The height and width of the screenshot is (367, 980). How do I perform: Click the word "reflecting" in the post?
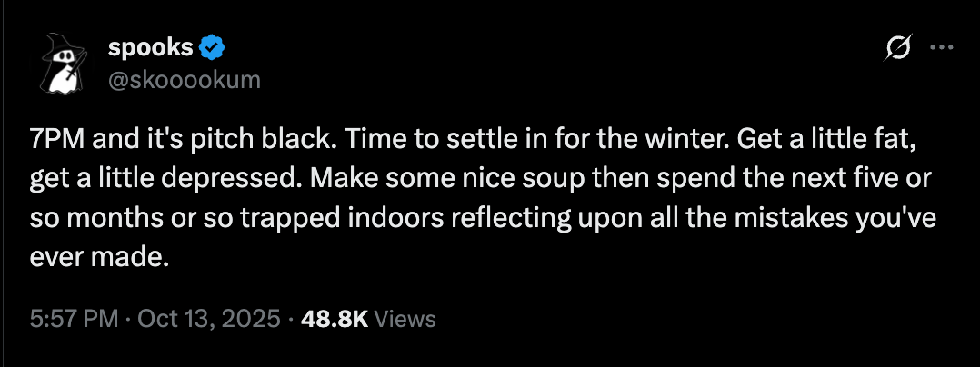(447, 219)
